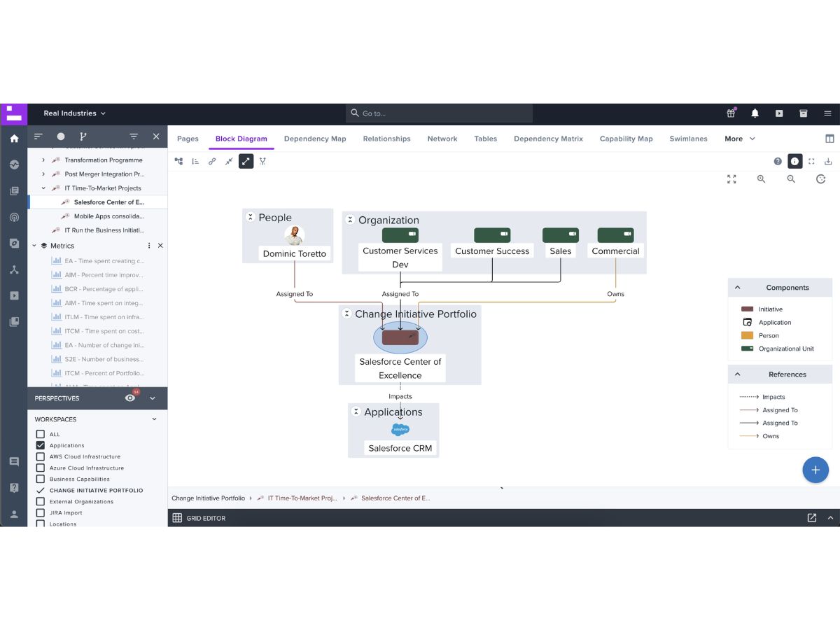Toggle the Perspectives eye icon
Viewport: 840px width, 630px height.
130,398
